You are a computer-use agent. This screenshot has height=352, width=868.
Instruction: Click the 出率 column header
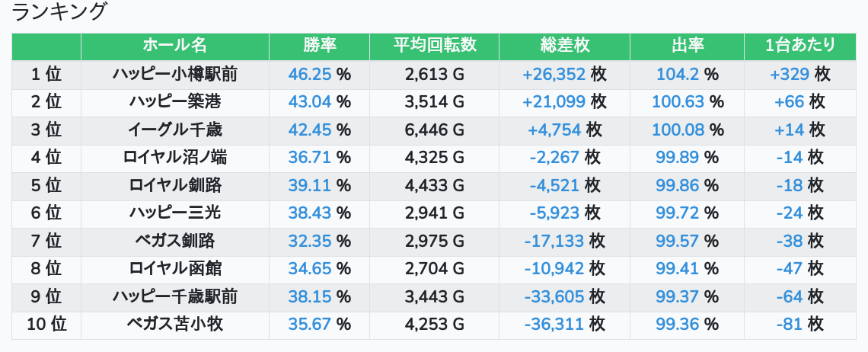tap(687, 46)
